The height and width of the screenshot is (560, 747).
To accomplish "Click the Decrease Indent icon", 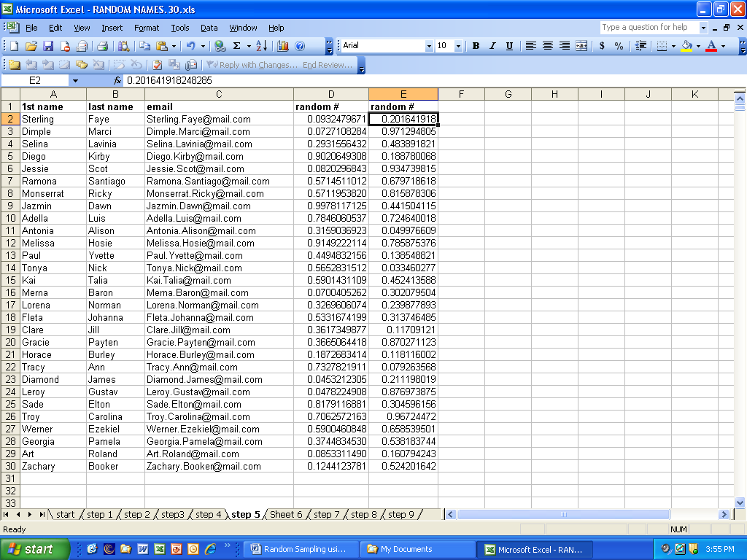I will click(x=640, y=46).
